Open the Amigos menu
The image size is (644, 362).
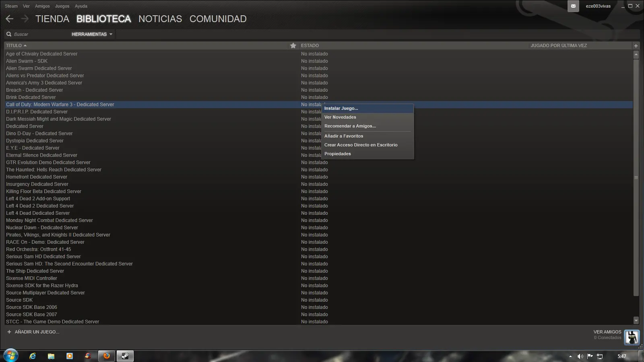pos(42,6)
